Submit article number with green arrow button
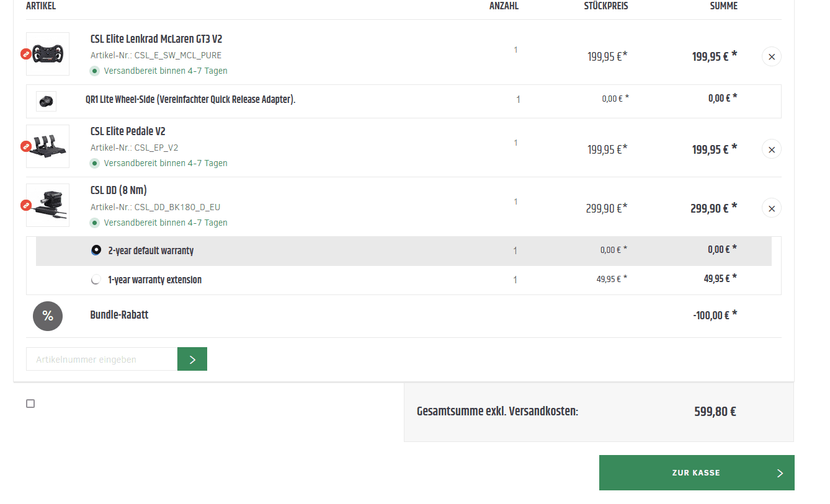Viewport: 830px width, 504px height. point(192,359)
